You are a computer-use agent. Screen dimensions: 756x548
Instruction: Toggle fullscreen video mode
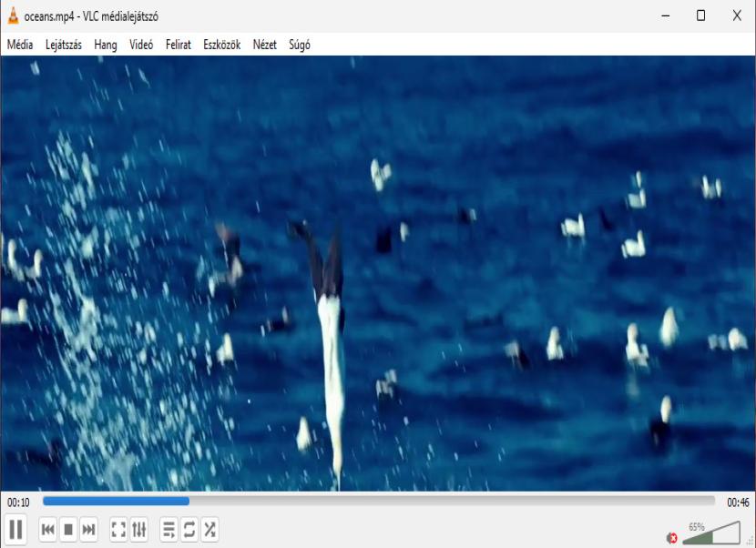click(x=118, y=530)
